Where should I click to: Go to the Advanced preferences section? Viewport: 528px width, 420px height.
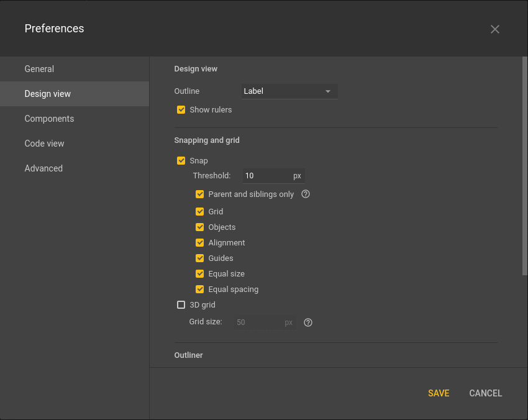click(43, 168)
